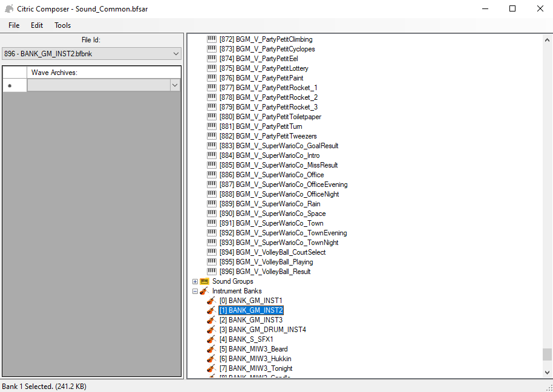
Task: Click piano icon beside [873] BGM_V_PartyPetitCyclopes
Action: pyautogui.click(x=212, y=48)
